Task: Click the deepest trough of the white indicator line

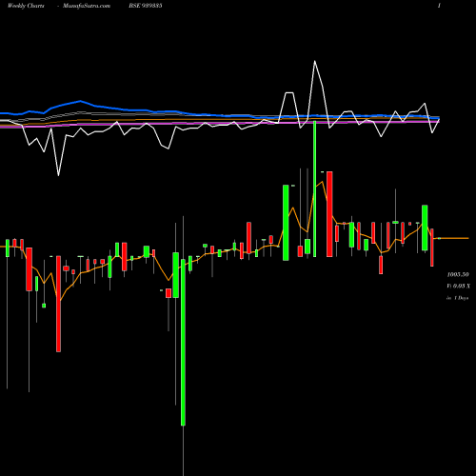Action: click(x=58, y=175)
